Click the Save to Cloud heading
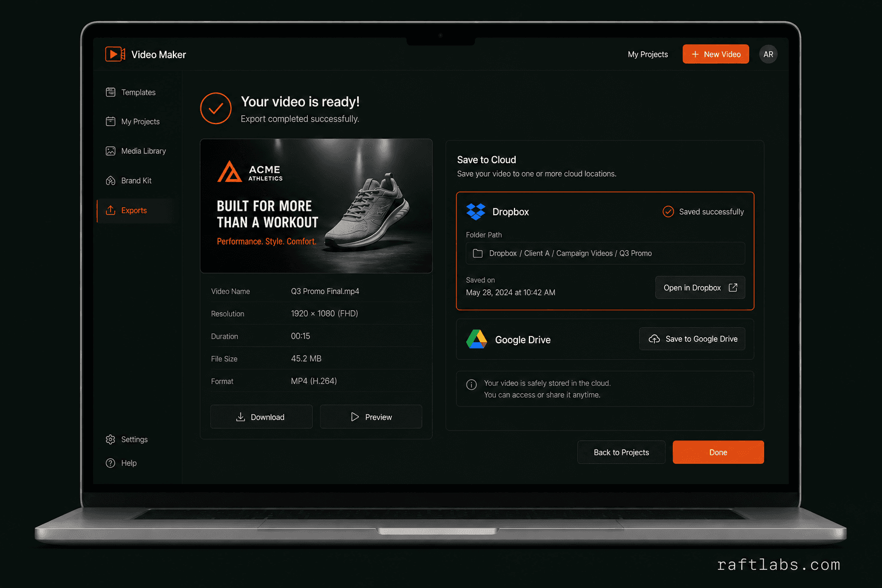Image resolution: width=882 pixels, height=588 pixels. 486,160
